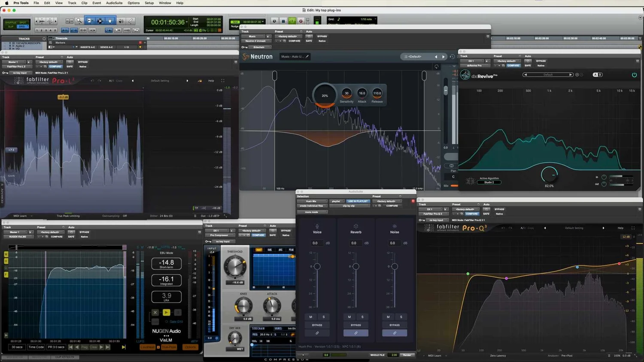Viewport: 644px width, 362px height.
Task: Open Master 1 track selector in Pro-L 2 window
Action: click(x=14, y=62)
